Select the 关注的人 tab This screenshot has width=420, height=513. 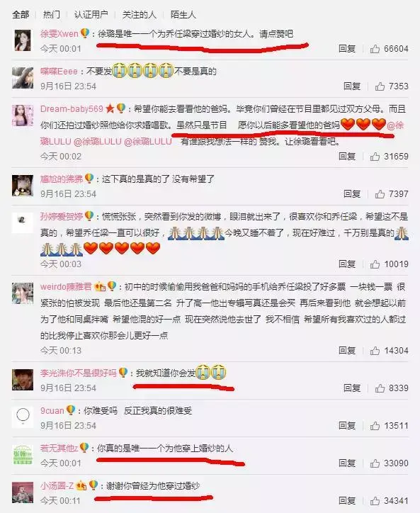point(139,14)
